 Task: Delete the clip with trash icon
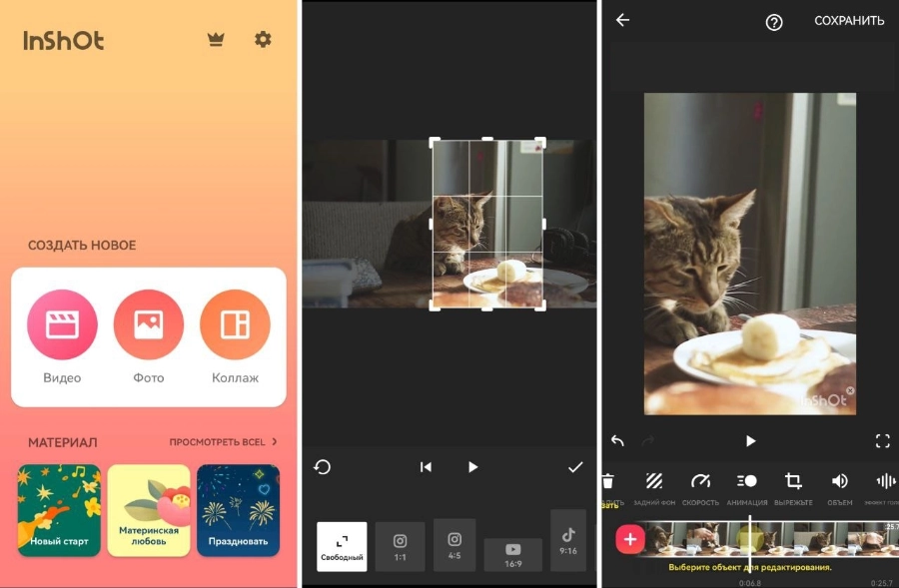click(x=608, y=481)
